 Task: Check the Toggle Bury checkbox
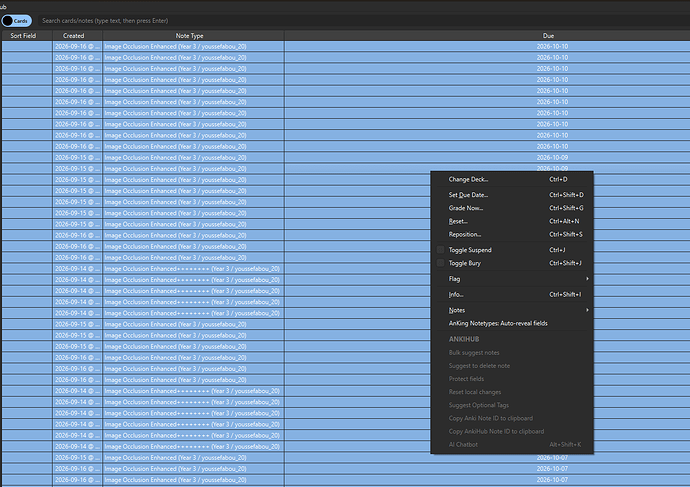tap(440, 263)
